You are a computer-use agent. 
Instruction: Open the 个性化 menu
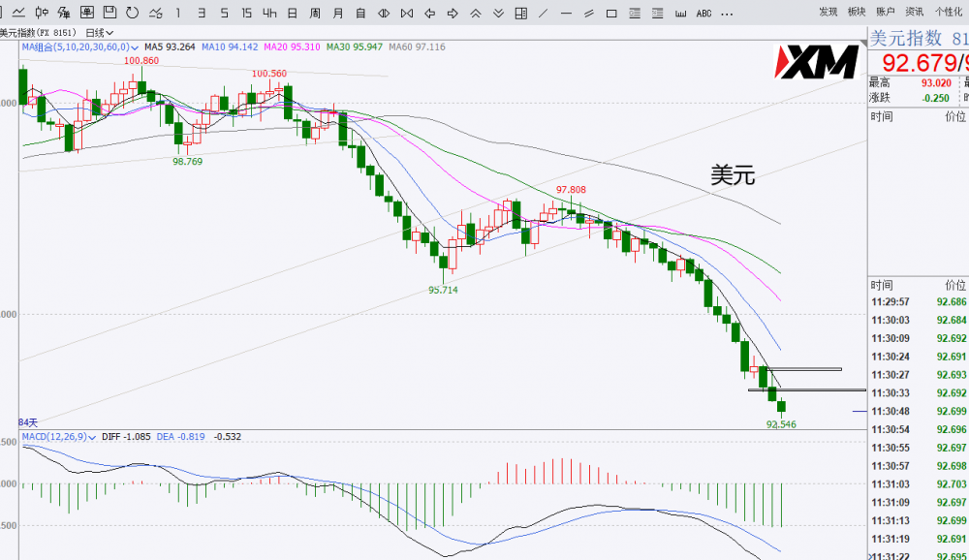[949, 12]
